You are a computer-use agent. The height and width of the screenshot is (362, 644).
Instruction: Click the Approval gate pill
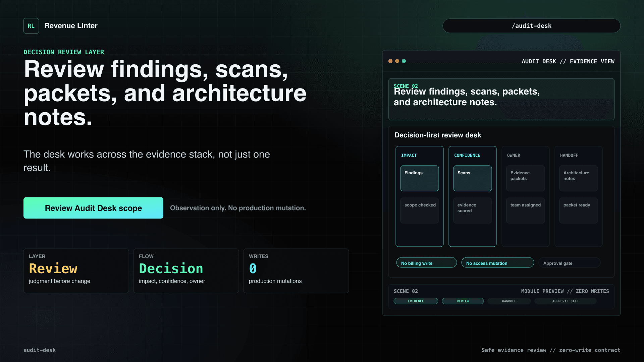569,263
